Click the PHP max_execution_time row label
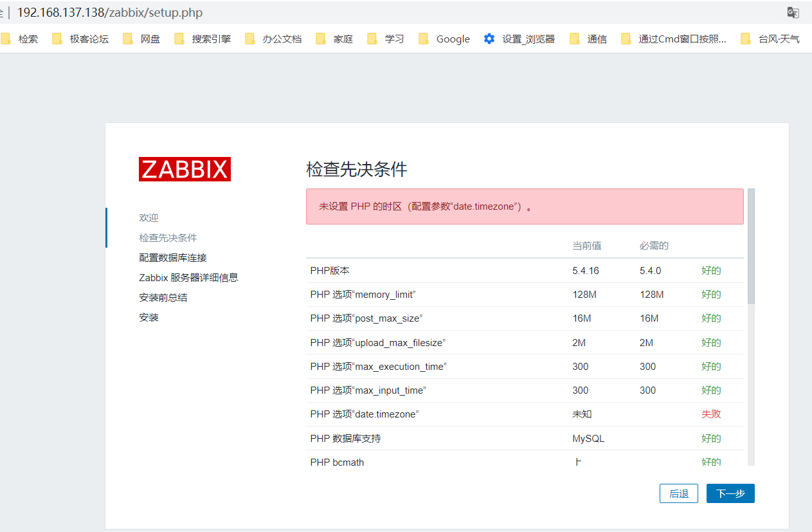This screenshot has height=532, width=812. coord(378,367)
